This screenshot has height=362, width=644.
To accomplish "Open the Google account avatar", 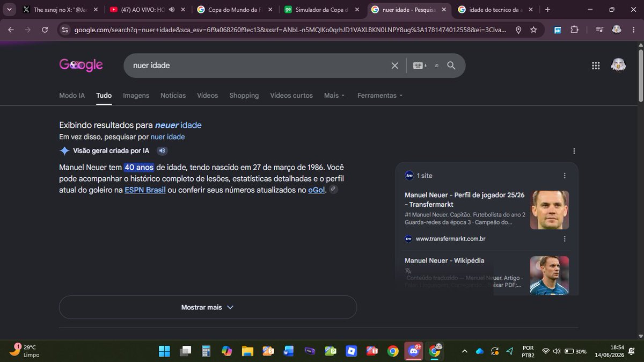I will pos(618,66).
